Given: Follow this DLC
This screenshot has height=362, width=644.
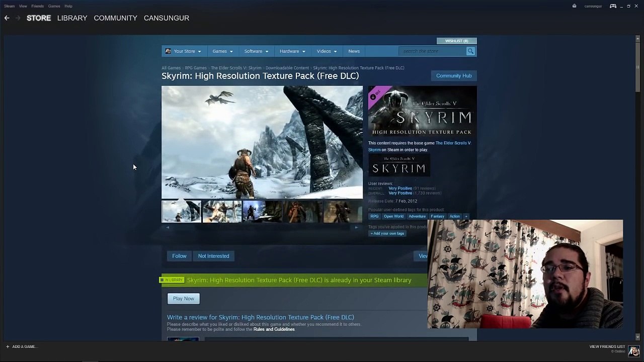Looking at the screenshot, I should [x=179, y=256].
